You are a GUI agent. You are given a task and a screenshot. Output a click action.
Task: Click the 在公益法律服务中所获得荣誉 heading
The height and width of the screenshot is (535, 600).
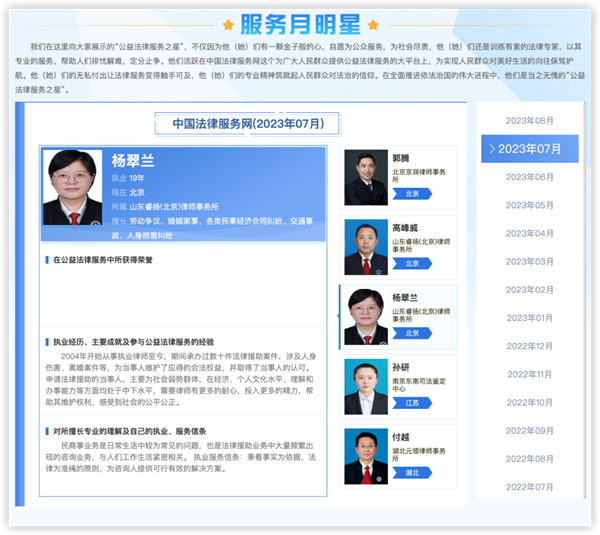coord(103,260)
